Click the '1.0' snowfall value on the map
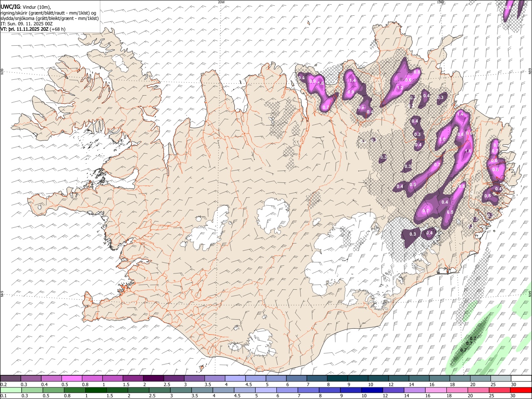Screen dimensions: 532x399 (x=443, y=140)
